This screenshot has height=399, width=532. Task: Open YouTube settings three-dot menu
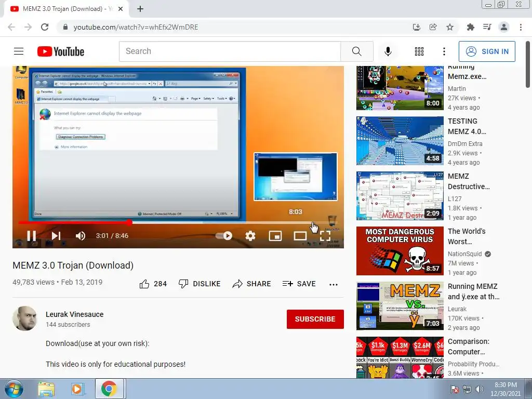tap(444, 51)
